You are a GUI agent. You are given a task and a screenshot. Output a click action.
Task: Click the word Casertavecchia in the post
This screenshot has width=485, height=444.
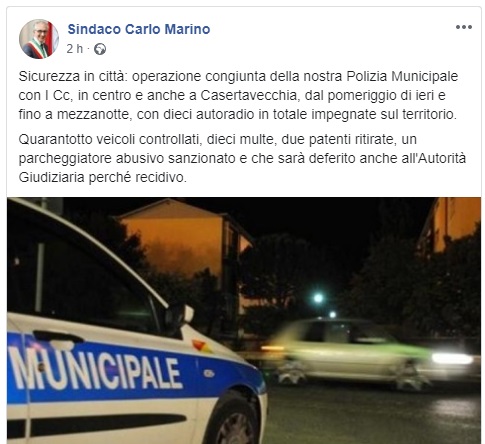(248, 95)
